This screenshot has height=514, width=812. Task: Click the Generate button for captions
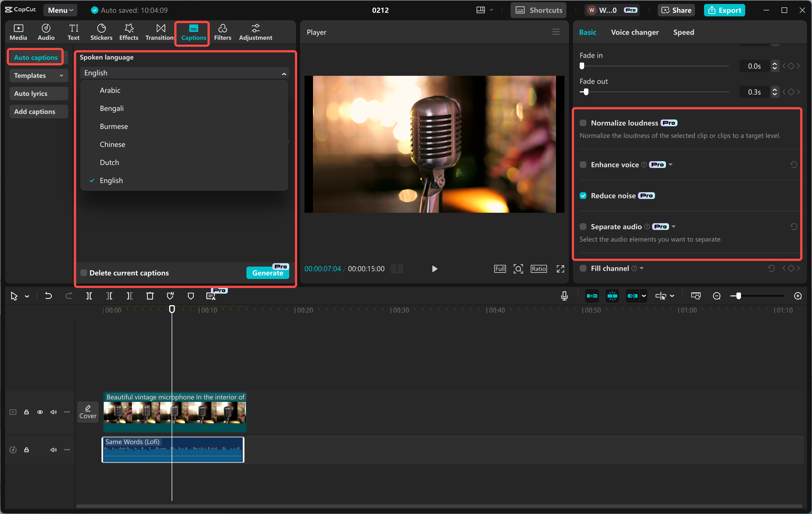click(267, 273)
